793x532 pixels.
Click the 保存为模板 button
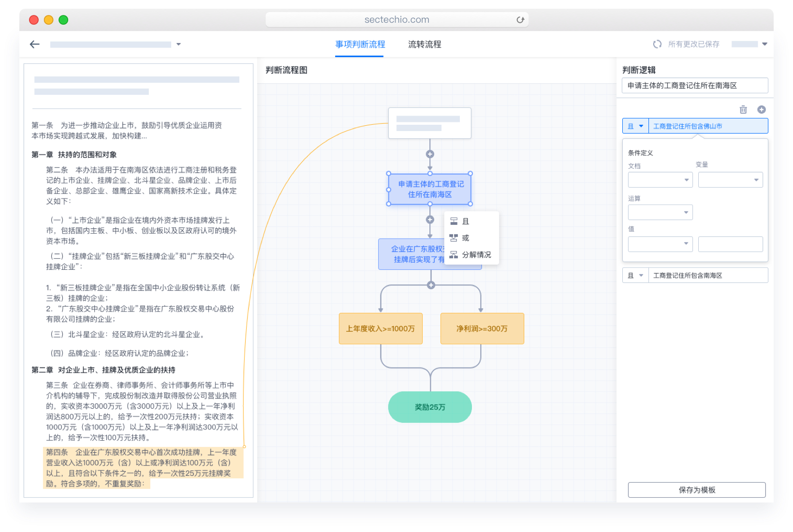pyautogui.click(x=696, y=490)
